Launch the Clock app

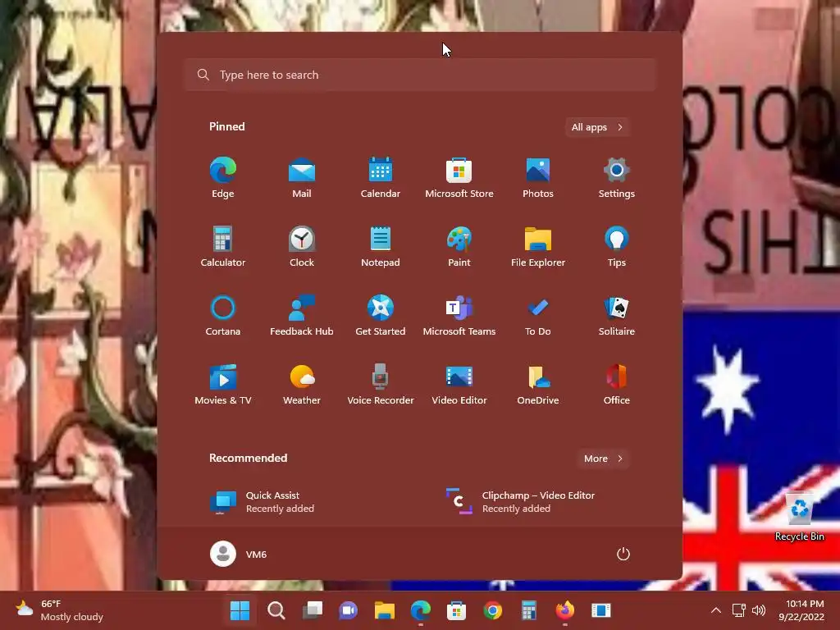click(302, 247)
